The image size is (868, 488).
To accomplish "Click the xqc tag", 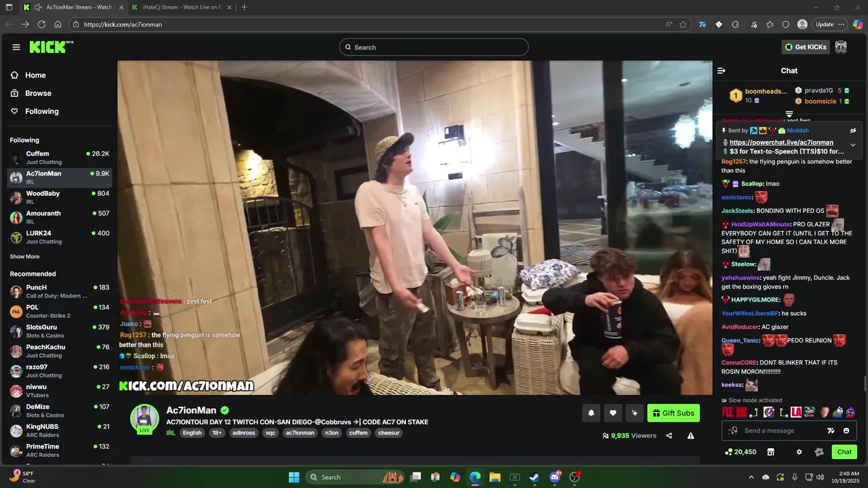I will [x=271, y=432].
